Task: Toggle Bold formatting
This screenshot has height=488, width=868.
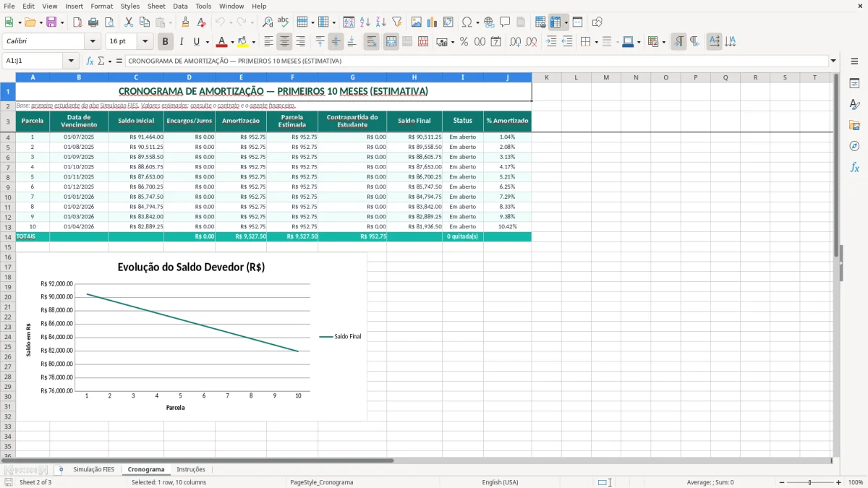Action: [165, 42]
